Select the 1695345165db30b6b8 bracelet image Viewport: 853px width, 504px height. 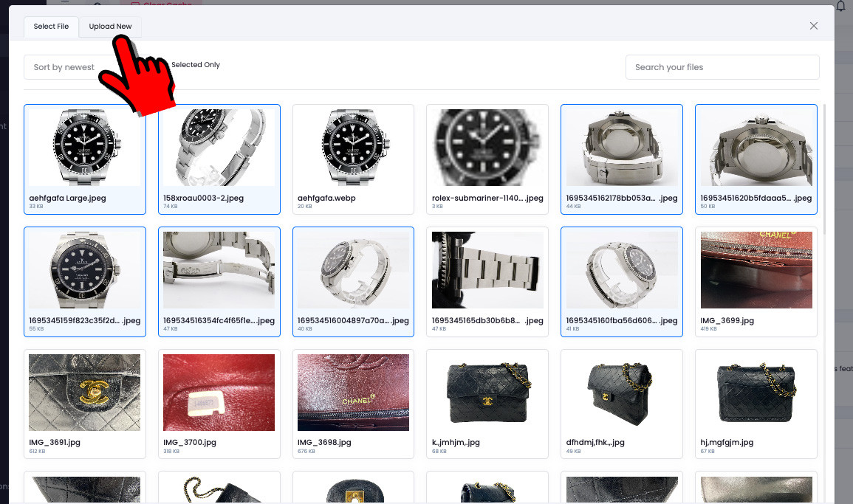pyautogui.click(x=487, y=282)
